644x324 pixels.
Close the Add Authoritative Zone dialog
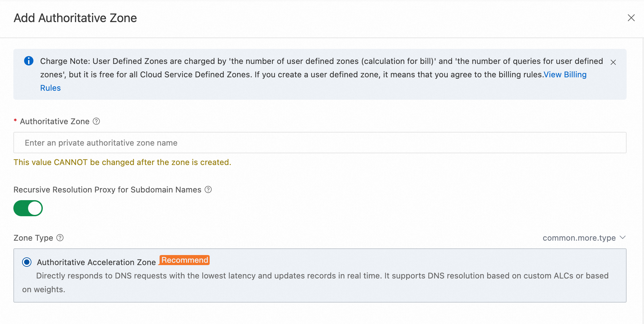click(x=631, y=18)
